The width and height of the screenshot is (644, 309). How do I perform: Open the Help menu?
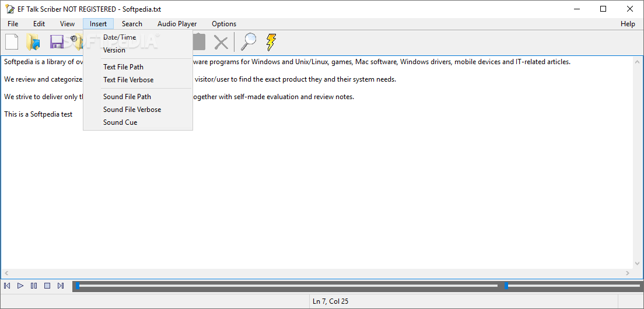point(628,24)
